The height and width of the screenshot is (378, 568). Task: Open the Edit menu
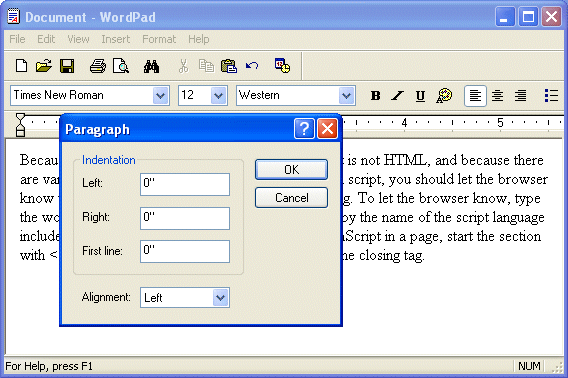pyautogui.click(x=46, y=39)
